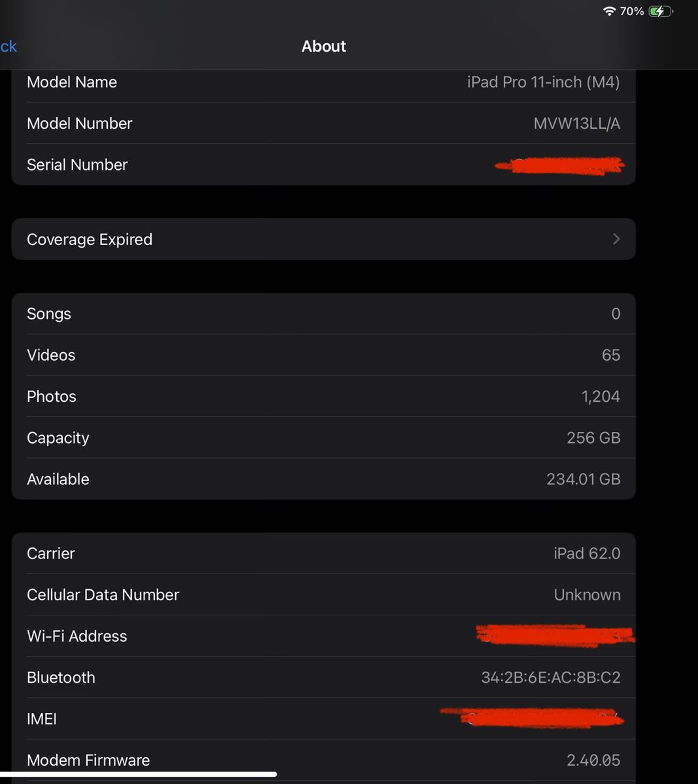The image size is (698, 784).
Task: Tap the Wi-Fi status icon
Action: [x=609, y=11]
